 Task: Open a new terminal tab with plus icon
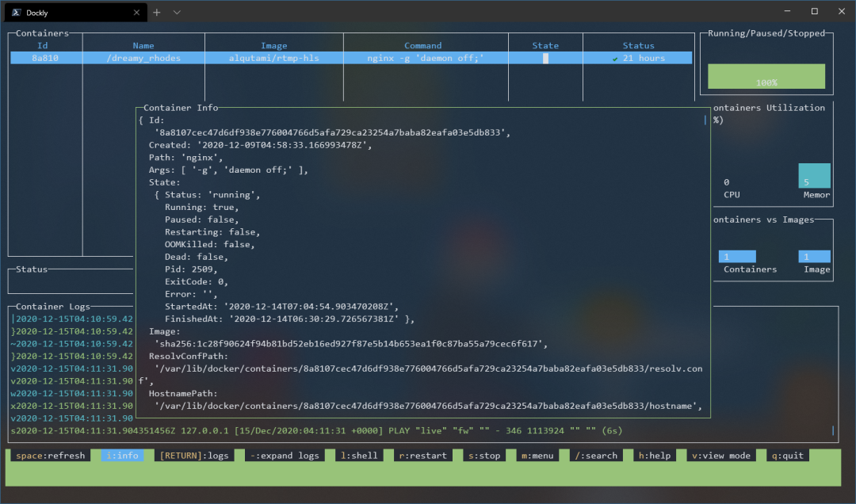point(157,12)
